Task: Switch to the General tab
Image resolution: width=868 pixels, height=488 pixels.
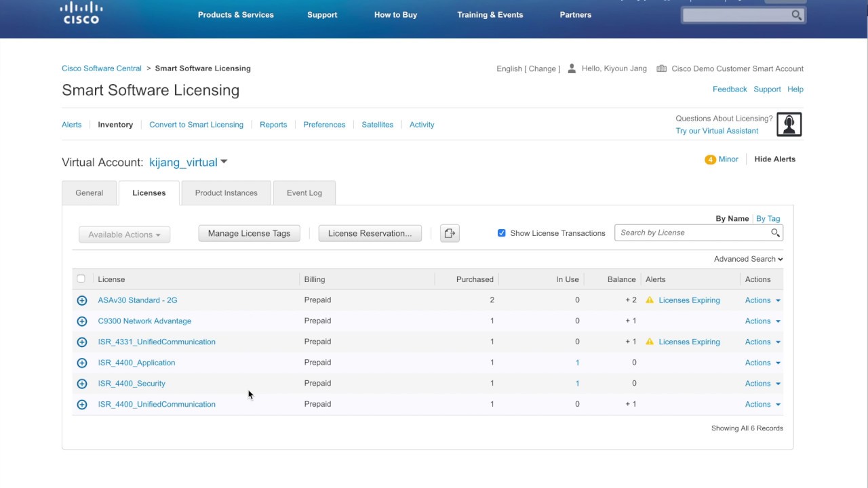Action: (x=90, y=193)
